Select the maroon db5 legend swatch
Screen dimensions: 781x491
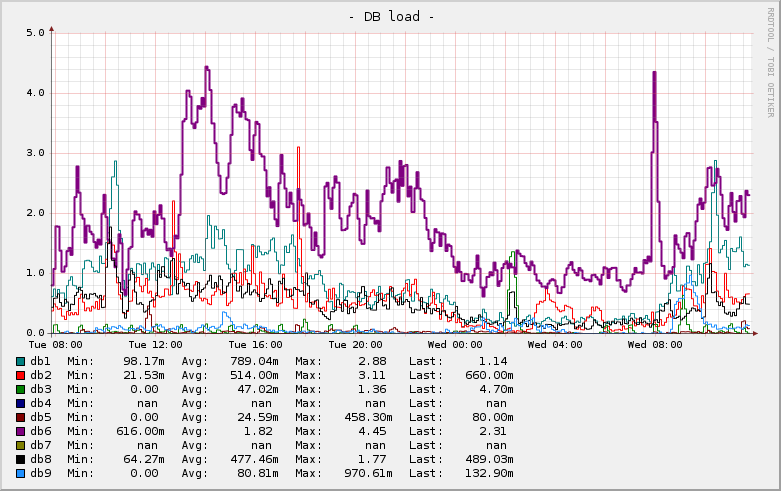pyautogui.click(x=21, y=417)
